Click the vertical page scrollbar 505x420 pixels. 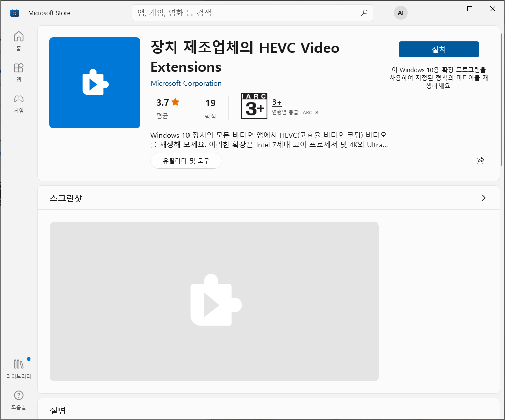click(x=502, y=100)
